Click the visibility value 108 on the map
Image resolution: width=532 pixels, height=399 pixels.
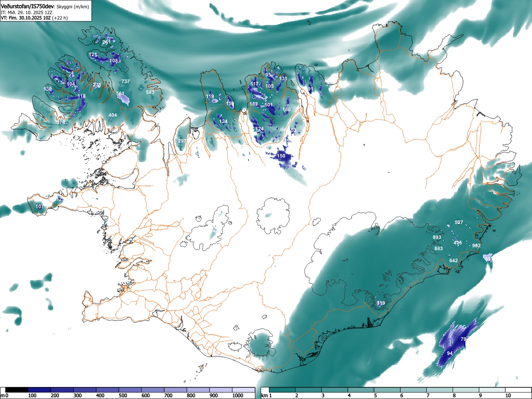coord(114,61)
